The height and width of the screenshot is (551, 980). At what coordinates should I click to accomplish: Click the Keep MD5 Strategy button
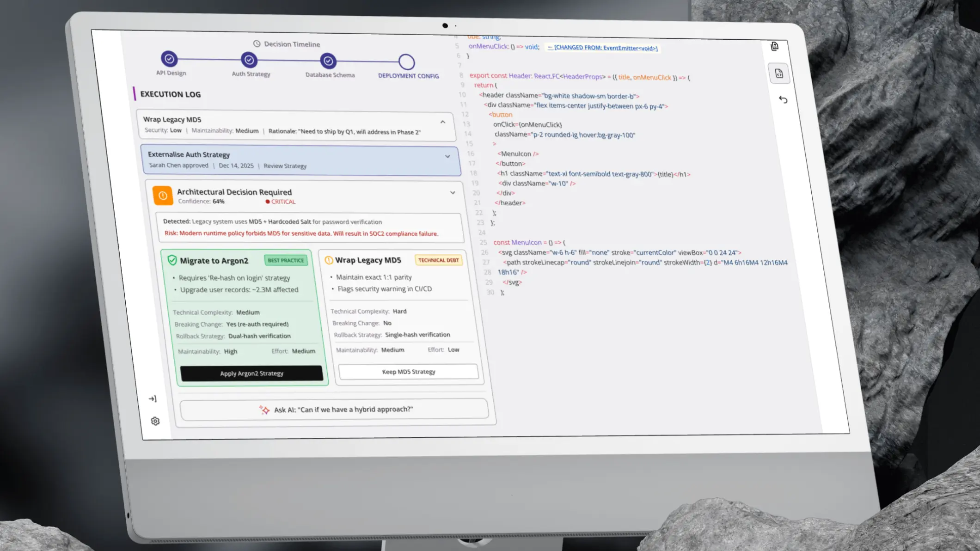(x=408, y=371)
